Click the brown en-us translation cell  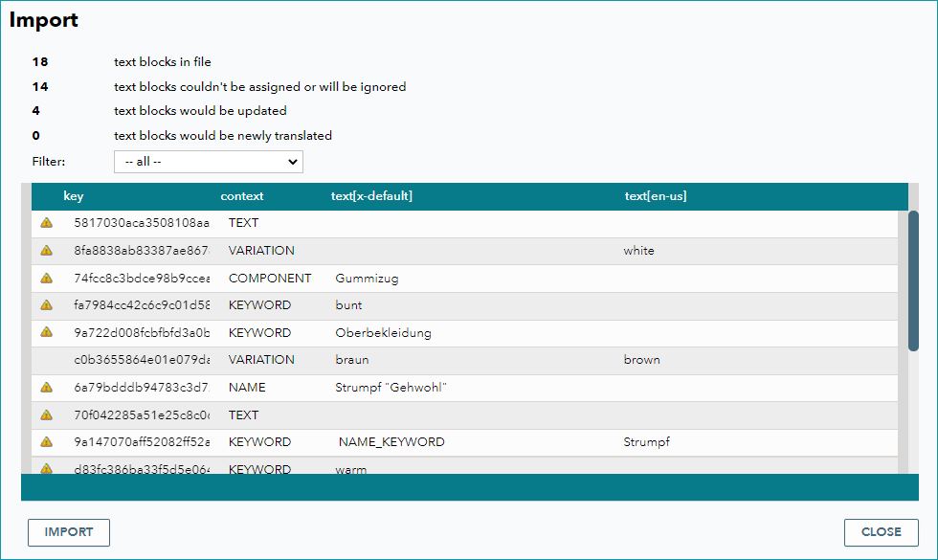click(642, 360)
